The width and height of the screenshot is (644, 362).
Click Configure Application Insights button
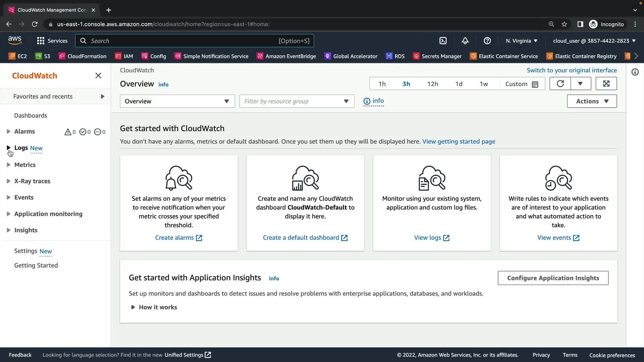click(x=553, y=278)
